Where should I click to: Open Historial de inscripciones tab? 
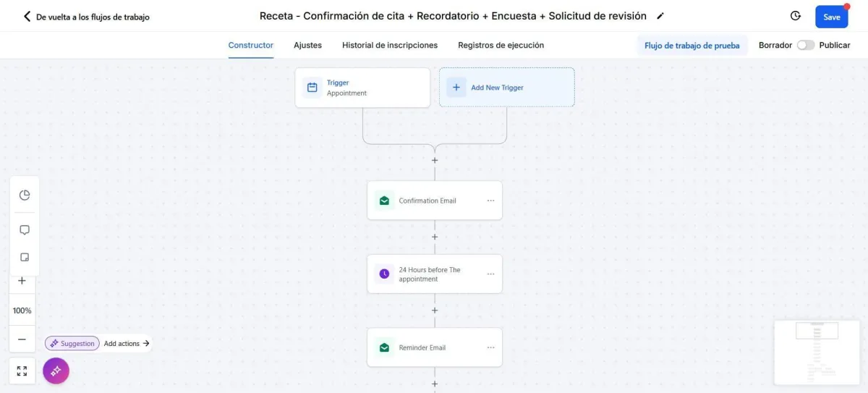click(390, 45)
